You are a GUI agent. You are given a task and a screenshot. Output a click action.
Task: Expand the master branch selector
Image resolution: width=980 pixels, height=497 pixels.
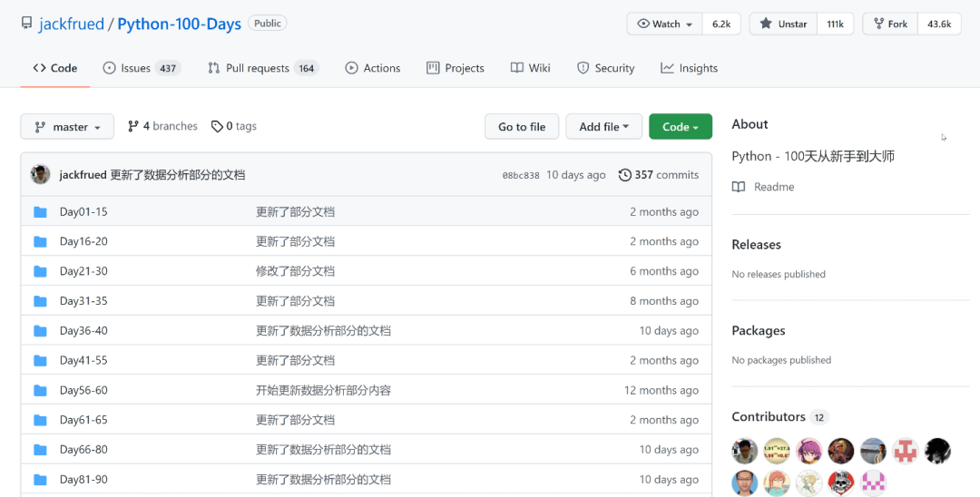[x=67, y=127]
